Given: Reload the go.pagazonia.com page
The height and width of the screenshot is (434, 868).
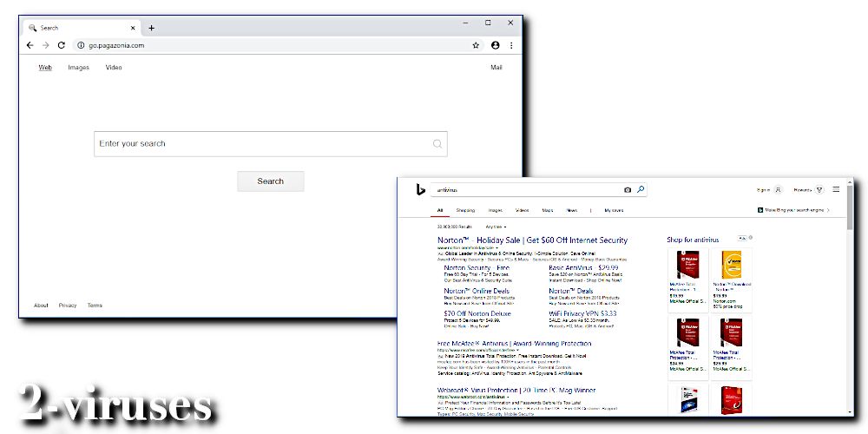Looking at the screenshot, I should coord(62,45).
